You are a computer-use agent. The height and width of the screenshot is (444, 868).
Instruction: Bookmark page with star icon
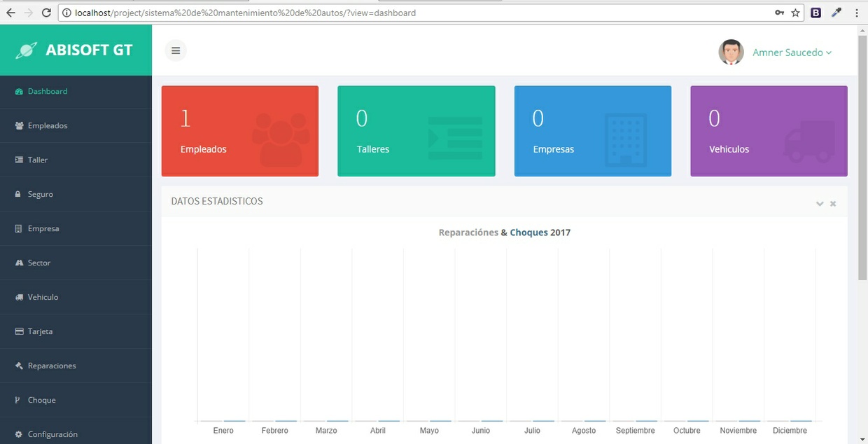(x=796, y=13)
